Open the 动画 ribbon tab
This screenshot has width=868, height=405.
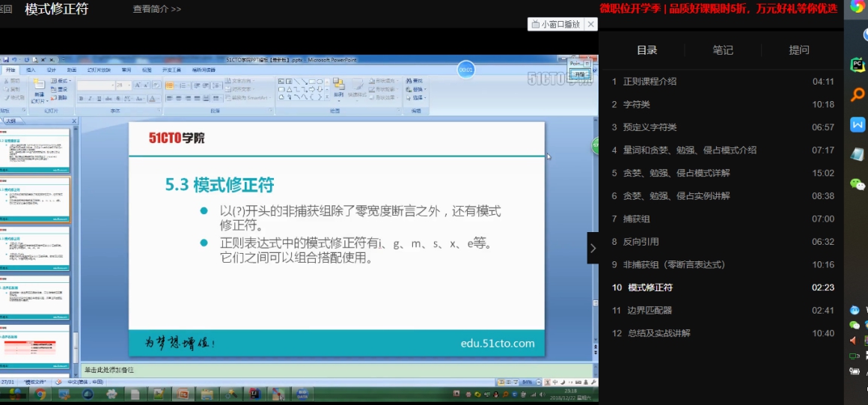tap(72, 70)
